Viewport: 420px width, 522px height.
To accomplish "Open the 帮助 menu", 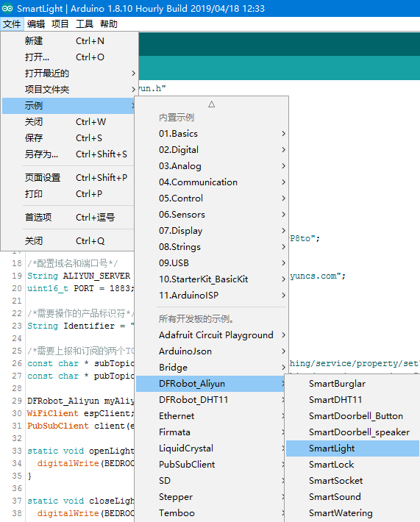I will (x=109, y=24).
